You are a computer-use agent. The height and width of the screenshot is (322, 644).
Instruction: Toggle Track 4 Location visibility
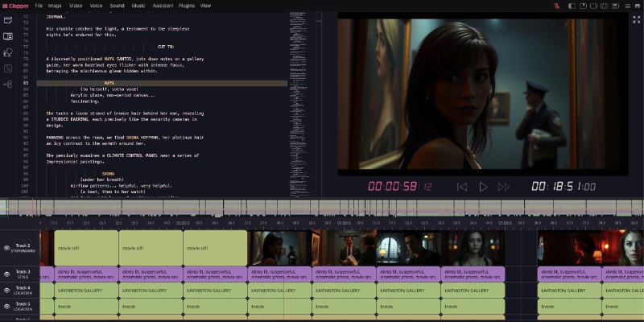point(6,291)
